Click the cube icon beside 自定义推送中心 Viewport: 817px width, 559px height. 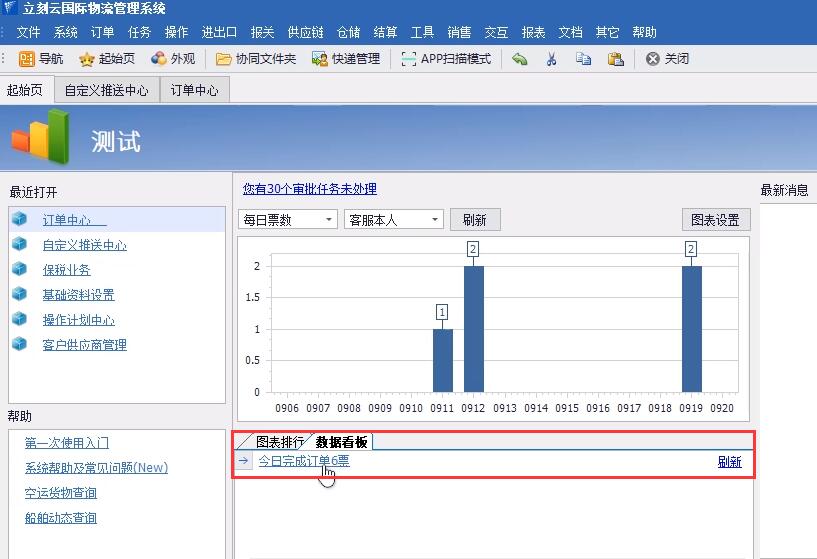(x=19, y=244)
